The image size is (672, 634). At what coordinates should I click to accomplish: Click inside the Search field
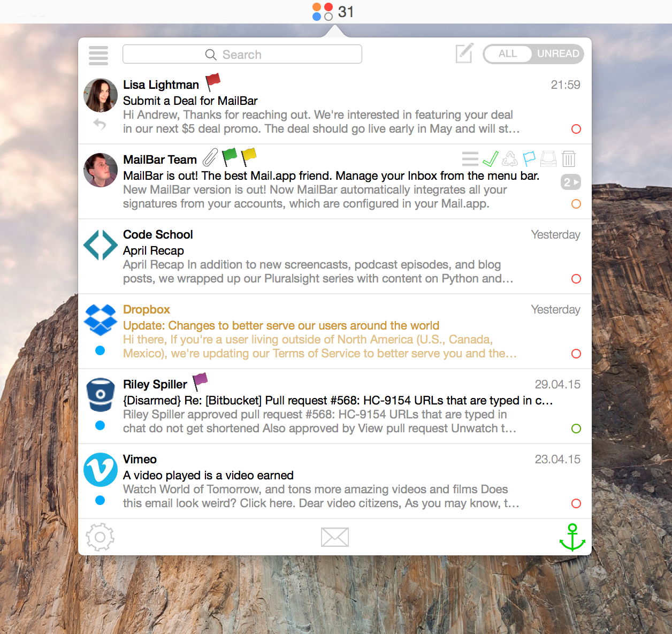[242, 54]
